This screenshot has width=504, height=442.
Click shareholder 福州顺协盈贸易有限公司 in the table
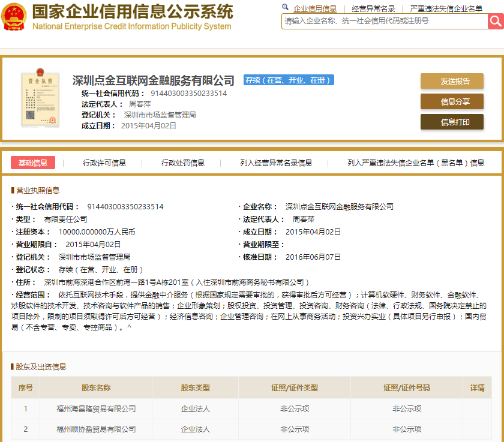click(x=96, y=429)
